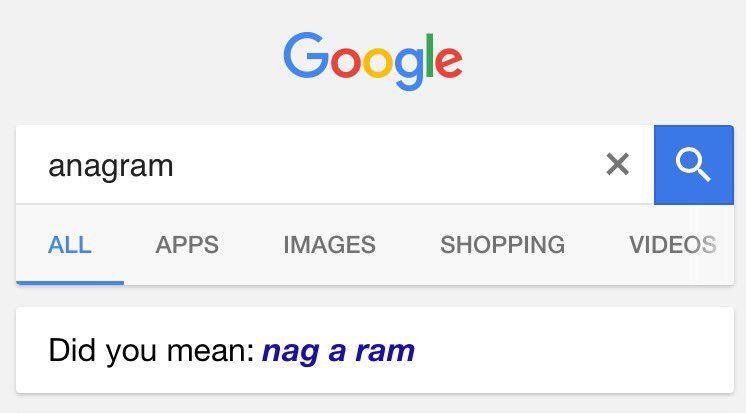Click the word "anagram" in the search box
Viewport: 746px width, 413px height.
(111, 166)
